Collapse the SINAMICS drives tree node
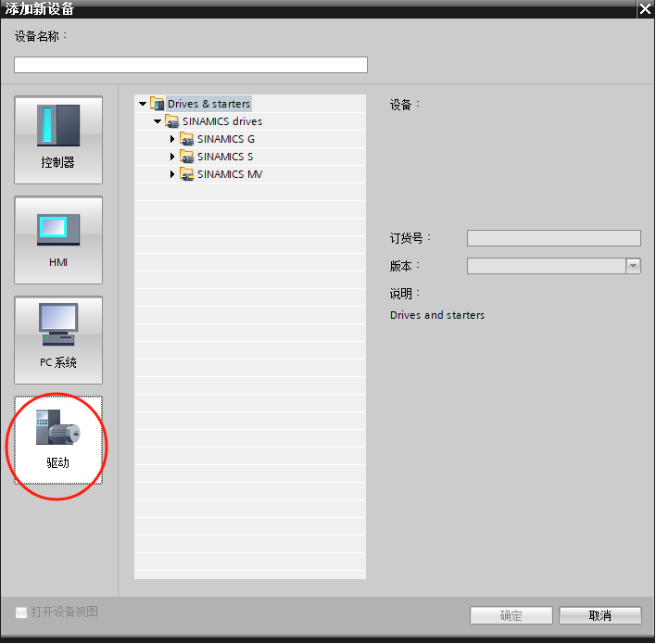656x644 pixels. pyautogui.click(x=158, y=121)
